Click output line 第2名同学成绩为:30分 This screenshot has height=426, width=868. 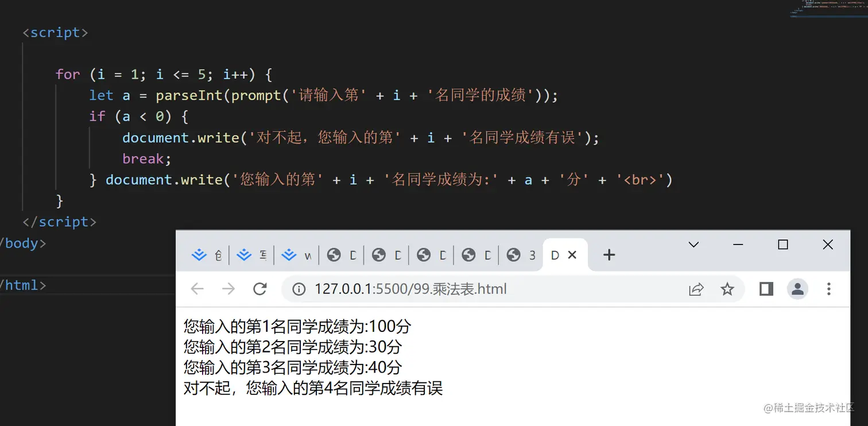coord(293,347)
